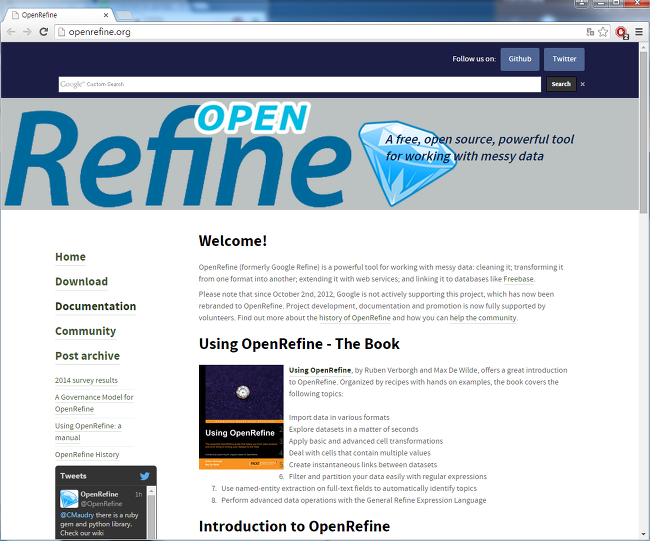The width and height of the screenshot is (650, 541).
Task: Click 'Deal with cells that contain multiple values'
Action: click(x=360, y=453)
